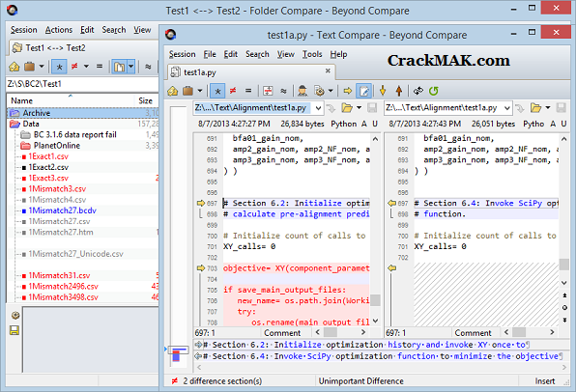The height and width of the screenshot is (392, 576).
Task: Expand folder structure dropdown in Folder Compare
Action: [130, 67]
